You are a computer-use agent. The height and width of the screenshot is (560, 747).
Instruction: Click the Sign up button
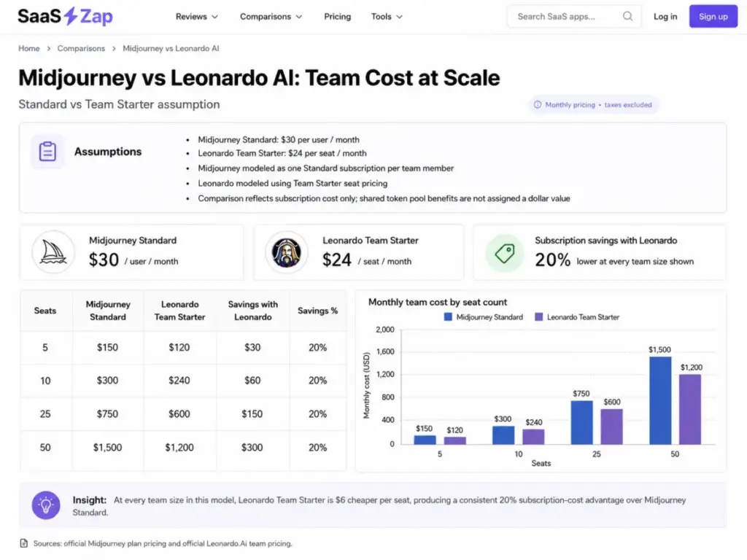(713, 17)
